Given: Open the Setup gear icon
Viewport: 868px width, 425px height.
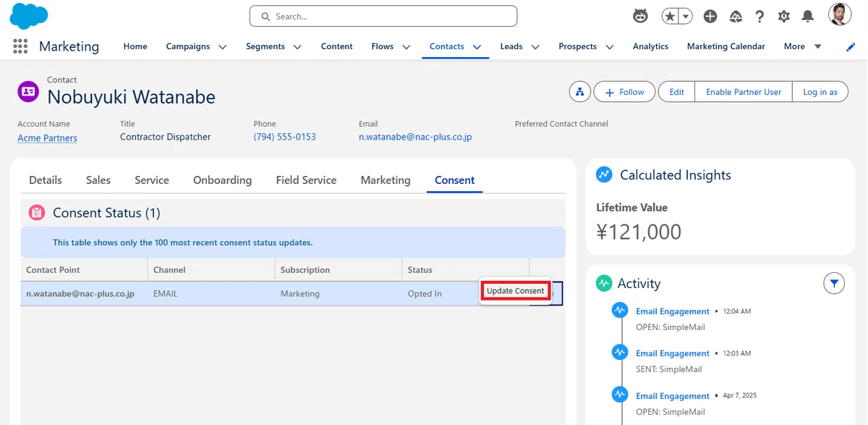Looking at the screenshot, I should pos(784,16).
